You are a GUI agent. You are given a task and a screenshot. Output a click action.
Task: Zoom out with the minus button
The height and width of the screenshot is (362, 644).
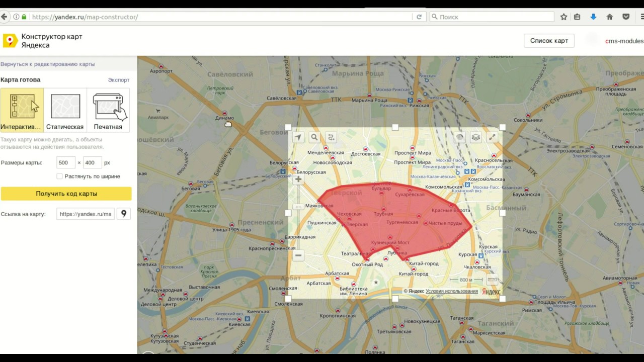tap(298, 255)
